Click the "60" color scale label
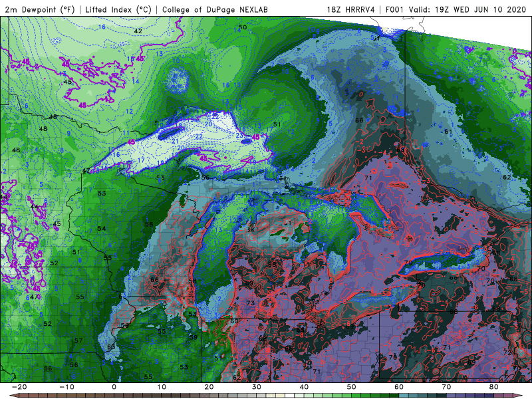The image size is (532, 399). pos(399,387)
